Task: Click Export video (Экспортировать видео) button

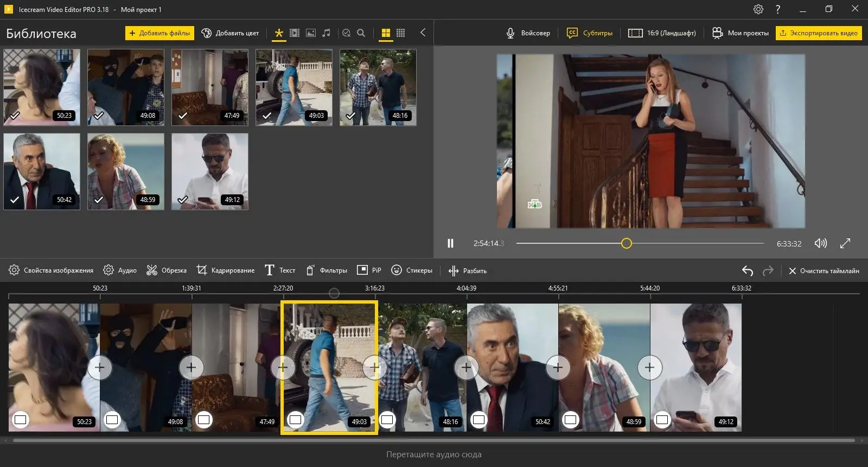Action: click(818, 33)
